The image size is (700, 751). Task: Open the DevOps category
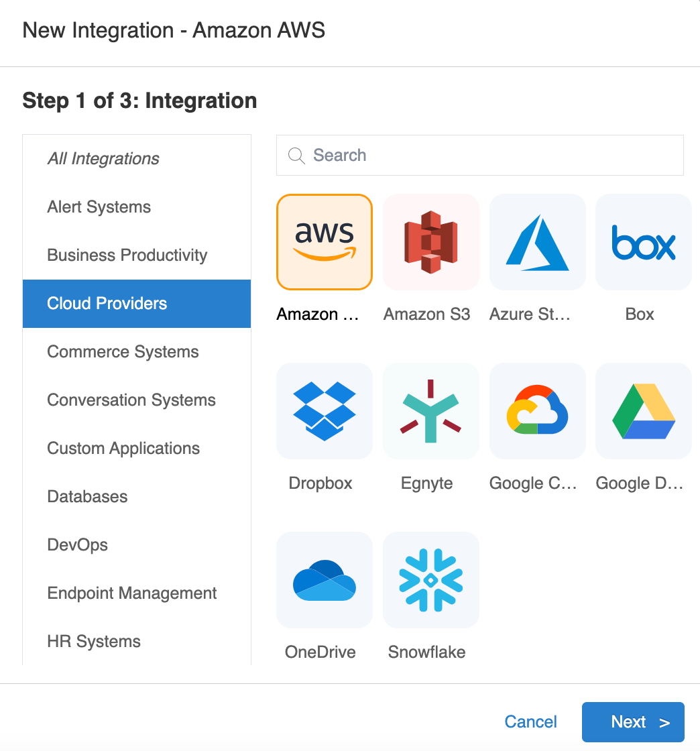(77, 545)
